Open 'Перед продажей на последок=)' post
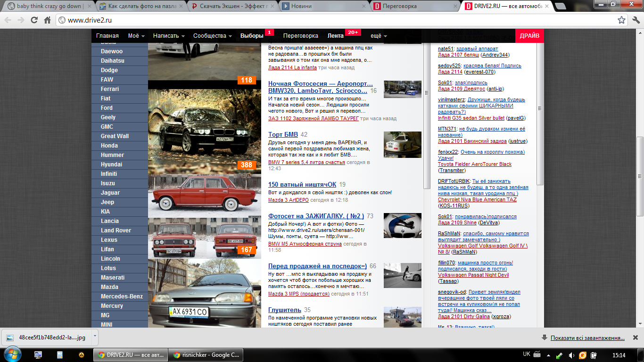 pyautogui.click(x=317, y=266)
